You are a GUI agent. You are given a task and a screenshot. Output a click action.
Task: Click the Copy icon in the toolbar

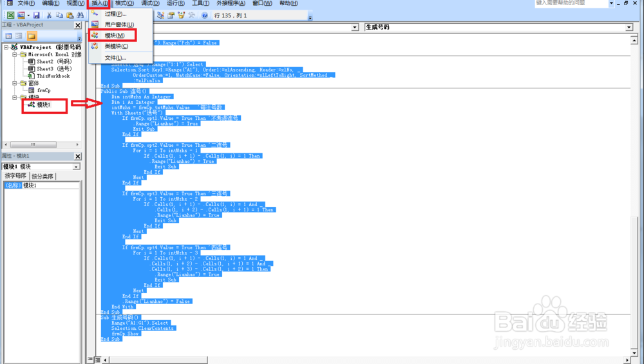tap(59, 15)
